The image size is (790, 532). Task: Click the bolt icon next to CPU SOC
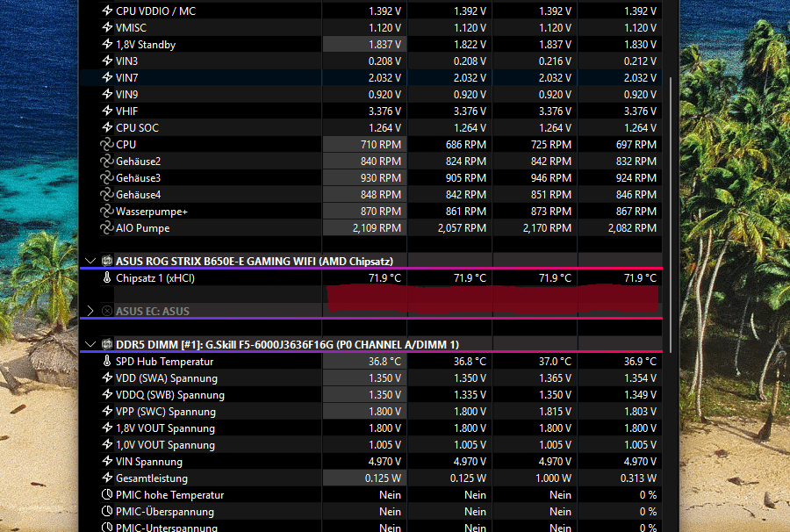click(x=107, y=127)
